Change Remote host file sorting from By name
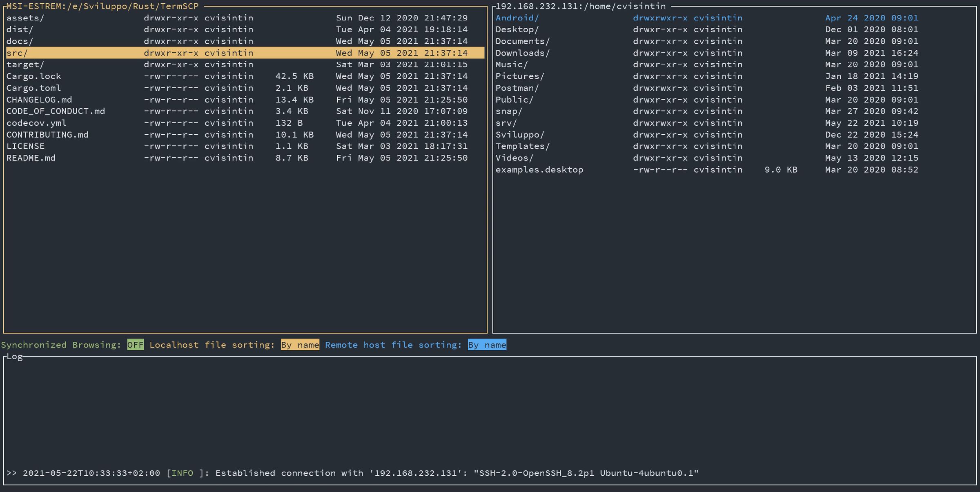This screenshot has height=492, width=980. (x=488, y=345)
